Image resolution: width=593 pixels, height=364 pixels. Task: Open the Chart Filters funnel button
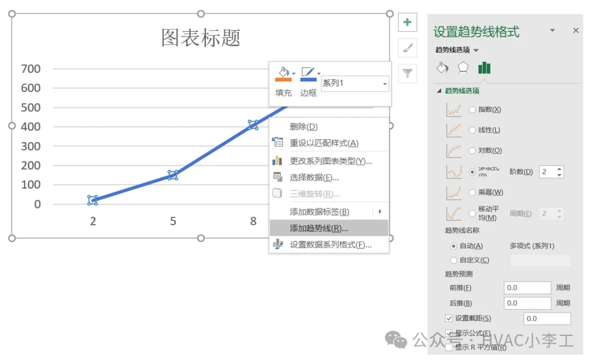click(407, 74)
